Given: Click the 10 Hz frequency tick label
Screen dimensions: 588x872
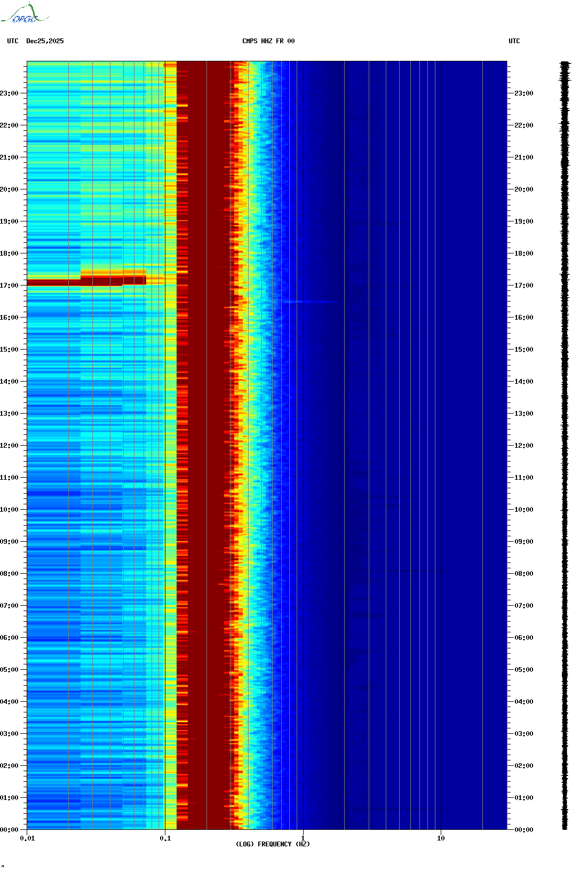Looking at the screenshot, I should pyautogui.click(x=441, y=838).
